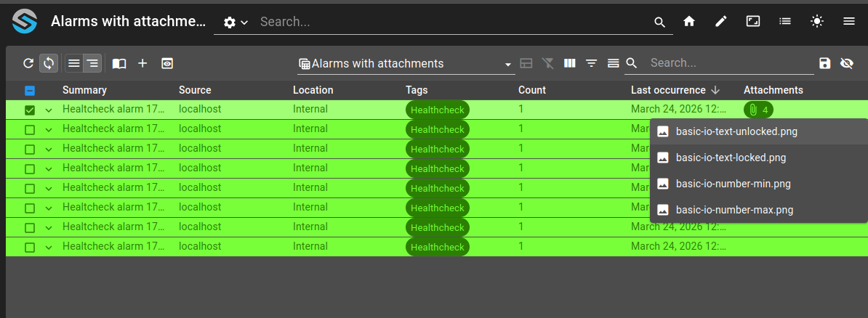
Task: Open basic-io-text-locked.png from the attachments menu
Action: tap(759, 158)
